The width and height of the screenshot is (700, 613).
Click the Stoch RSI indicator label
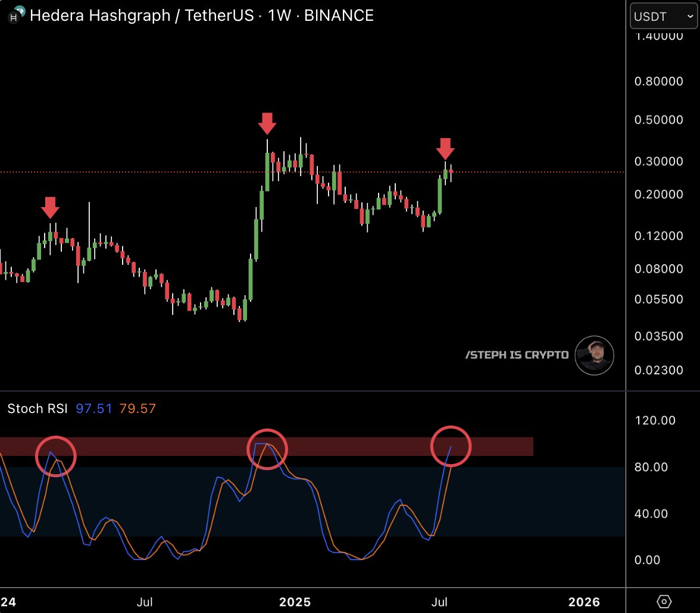37,408
